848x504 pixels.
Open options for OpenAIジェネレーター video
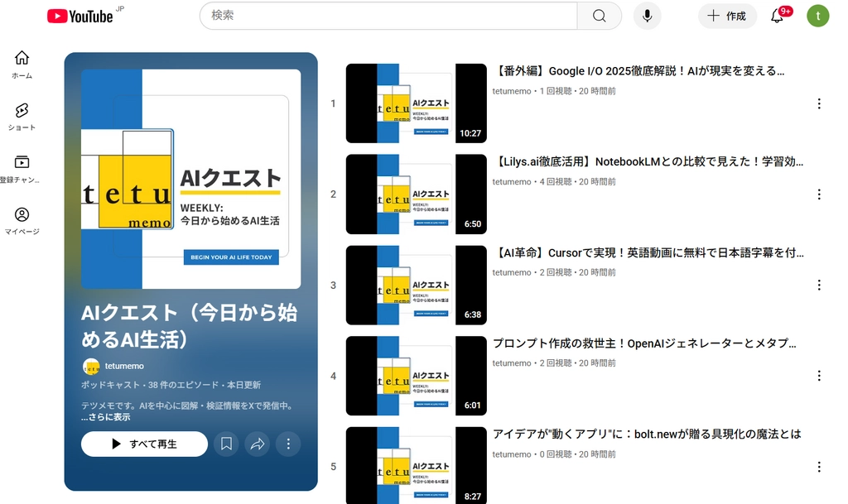[x=819, y=376]
